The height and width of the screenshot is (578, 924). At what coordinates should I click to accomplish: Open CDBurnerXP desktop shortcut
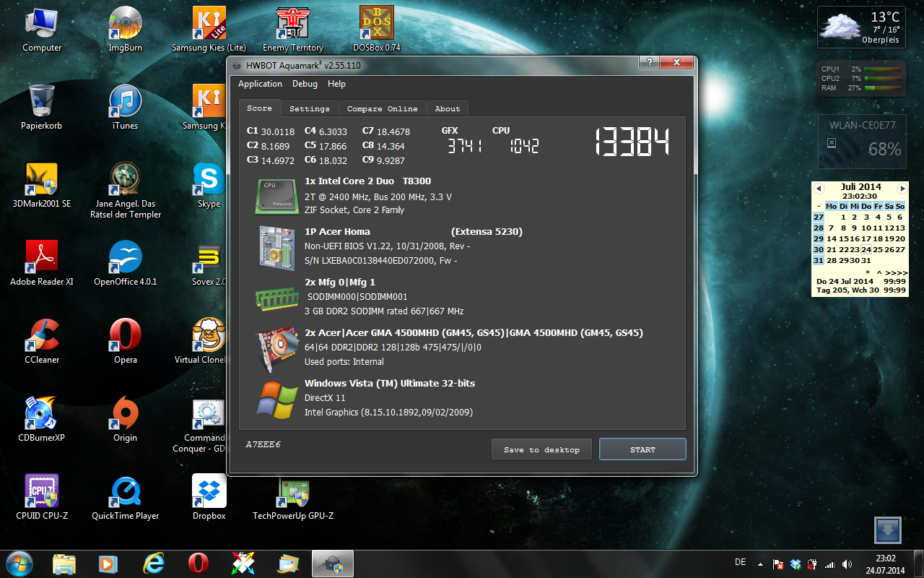tap(42, 419)
